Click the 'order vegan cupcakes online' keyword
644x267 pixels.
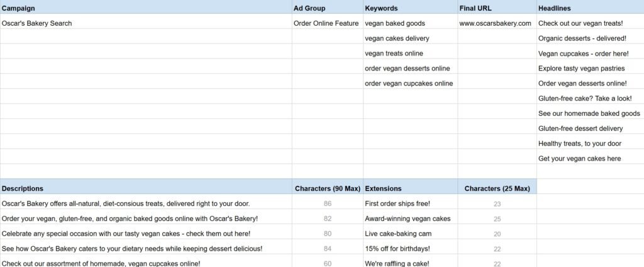pyautogui.click(x=410, y=83)
